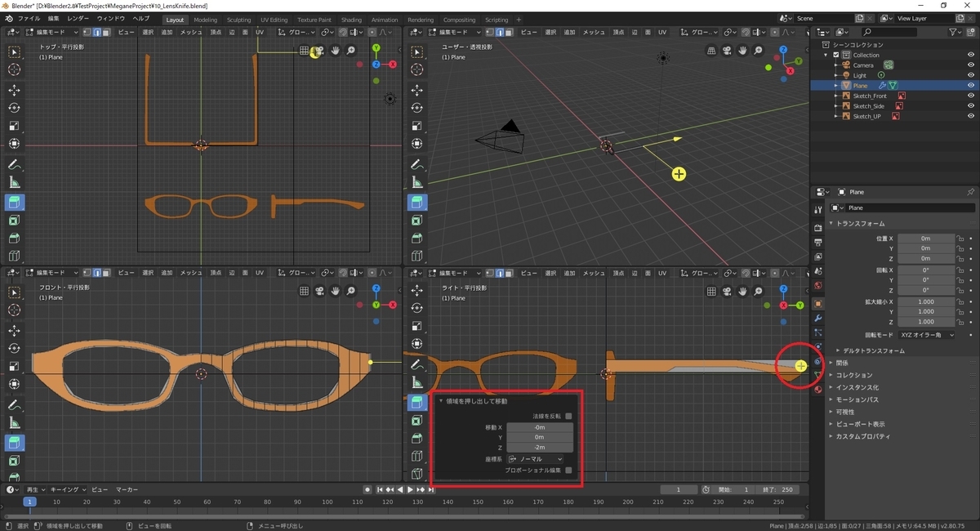This screenshot has width=980, height=531.
Task: Open the Modifiers wrench properties tab
Action: [817, 318]
